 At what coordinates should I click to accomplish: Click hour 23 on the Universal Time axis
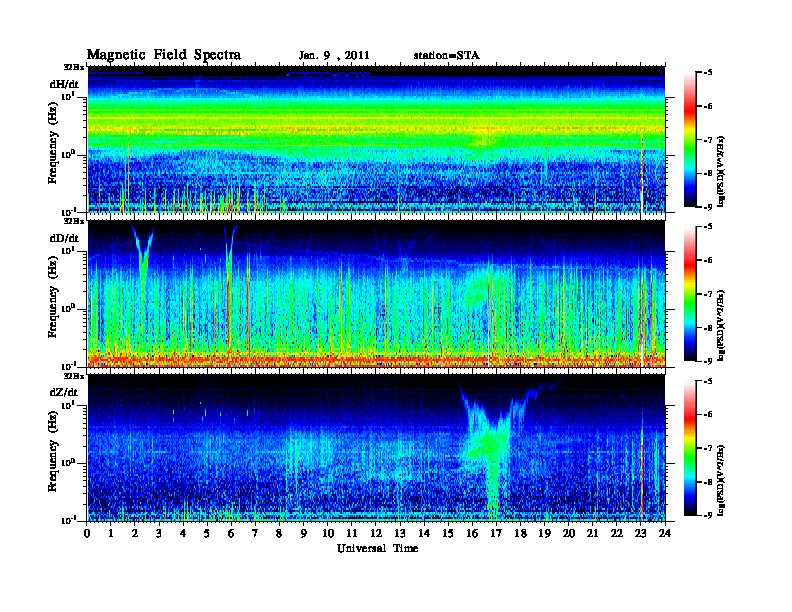640,533
